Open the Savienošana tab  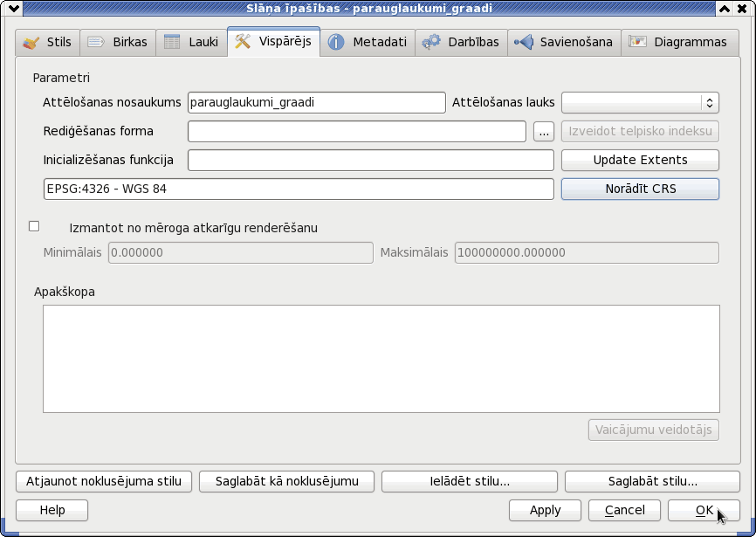pos(564,43)
